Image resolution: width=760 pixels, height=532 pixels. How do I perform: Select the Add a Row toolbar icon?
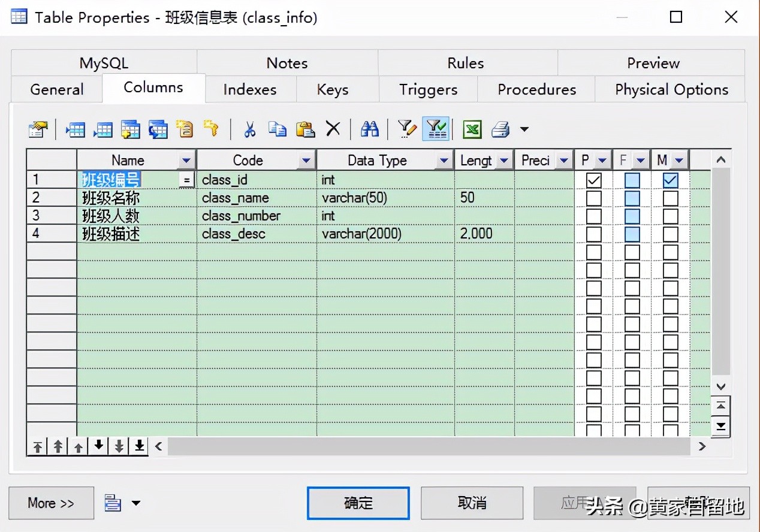(x=103, y=129)
